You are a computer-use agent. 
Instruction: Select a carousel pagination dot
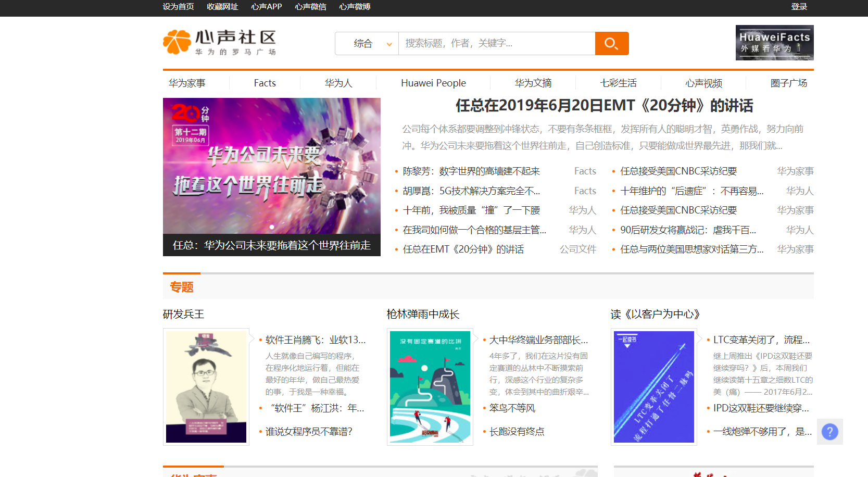tap(272, 227)
